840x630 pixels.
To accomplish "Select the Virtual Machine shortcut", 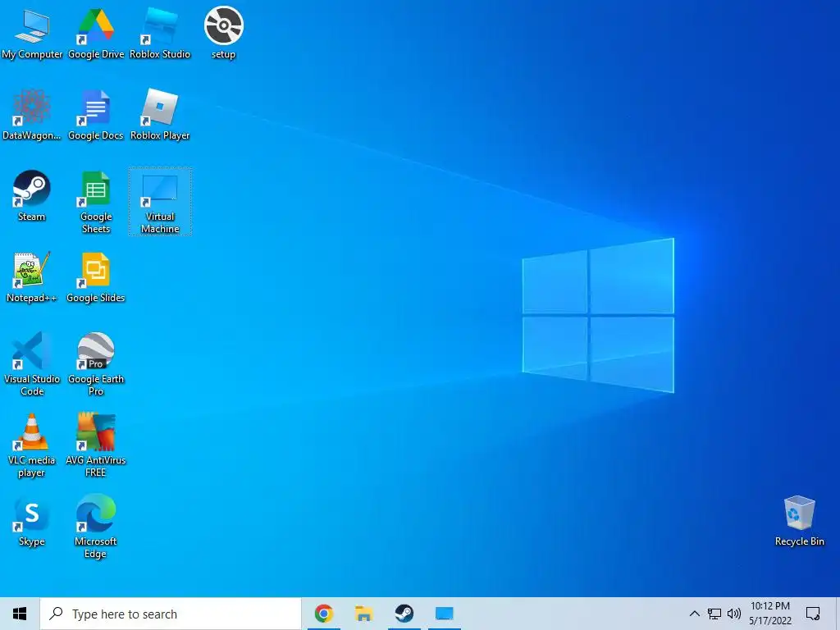I will click(160, 202).
